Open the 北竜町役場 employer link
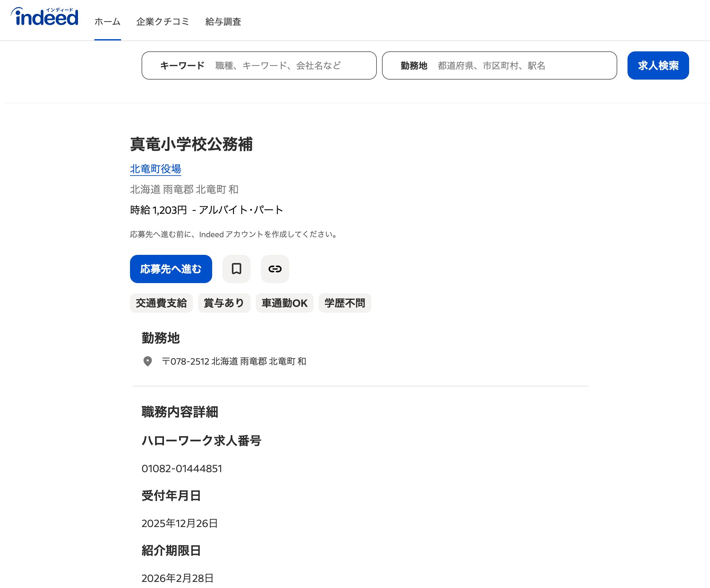The width and height of the screenshot is (710, 588). pos(156,169)
